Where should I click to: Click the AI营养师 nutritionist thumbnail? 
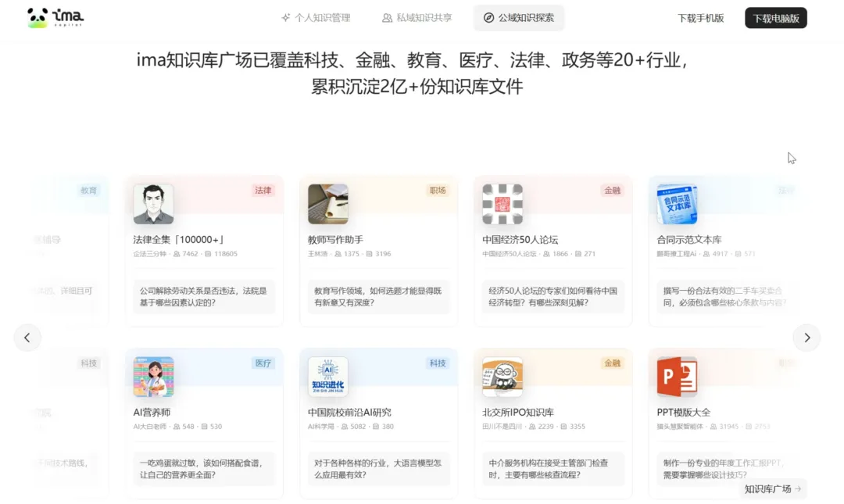(x=153, y=377)
